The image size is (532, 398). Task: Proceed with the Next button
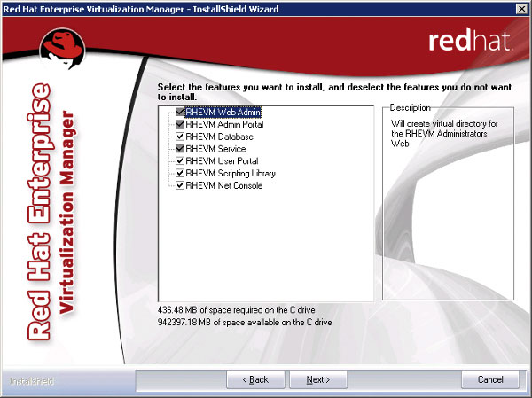point(318,379)
